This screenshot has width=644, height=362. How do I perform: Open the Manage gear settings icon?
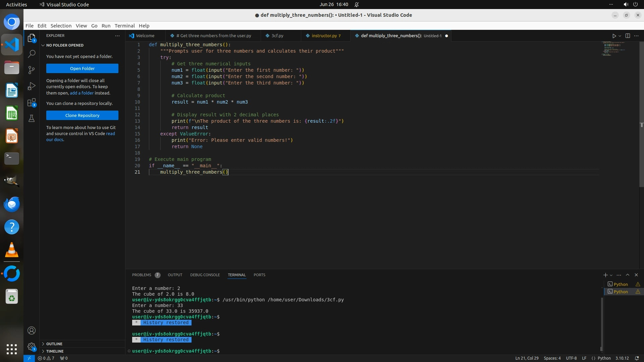(x=32, y=347)
